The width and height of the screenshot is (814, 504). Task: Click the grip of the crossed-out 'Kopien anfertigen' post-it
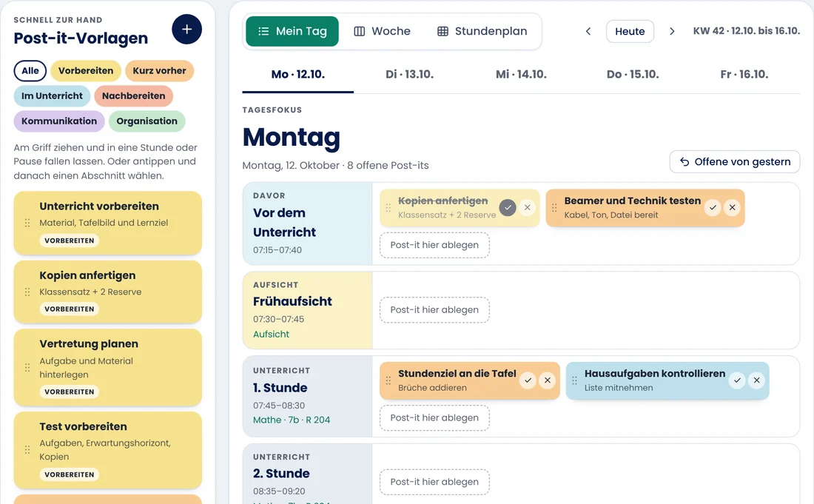click(x=388, y=208)
